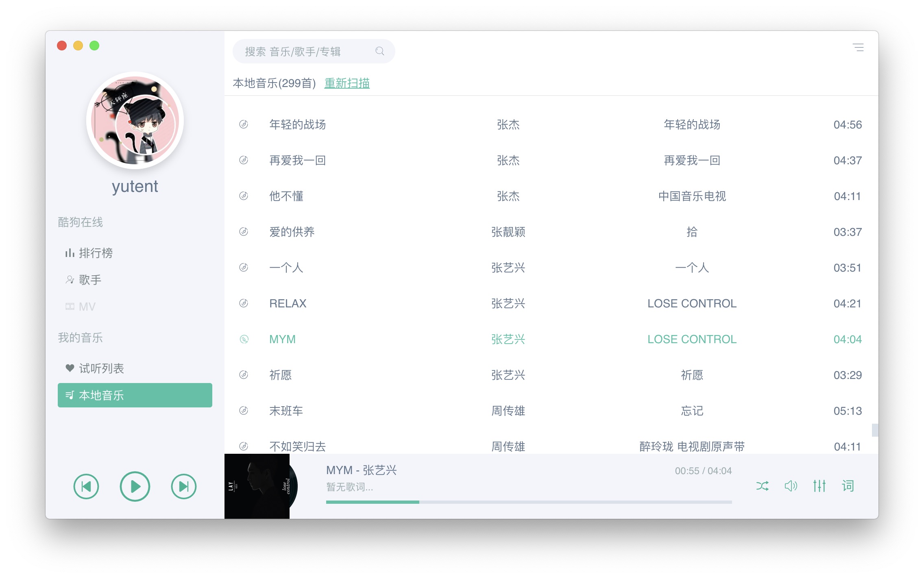Open 歌手 singers section
The height and width of the screenshot is (579, 924).
pyautogui.click(x=89, y=280)
